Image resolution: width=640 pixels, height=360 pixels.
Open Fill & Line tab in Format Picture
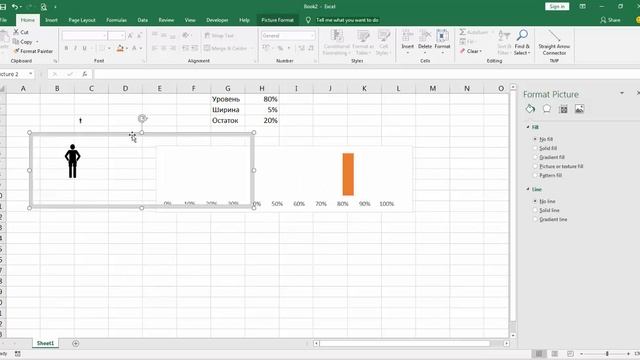(530, 109)
